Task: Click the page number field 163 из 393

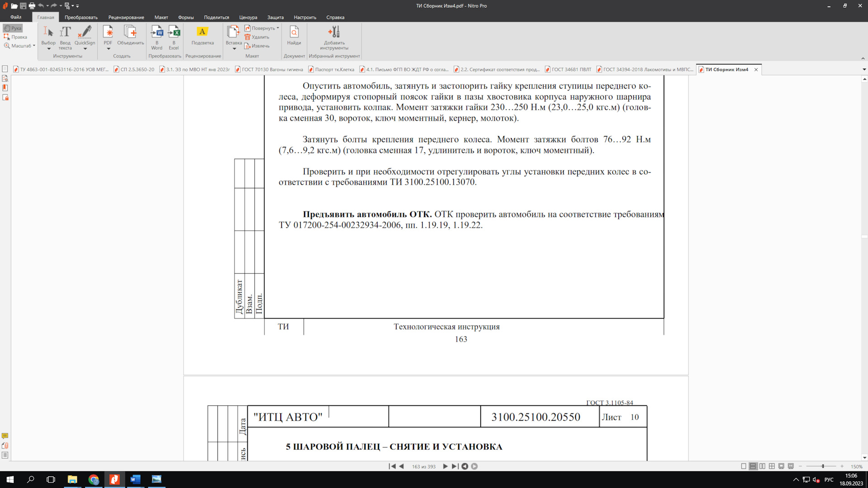Action: (x=424, y=466)
